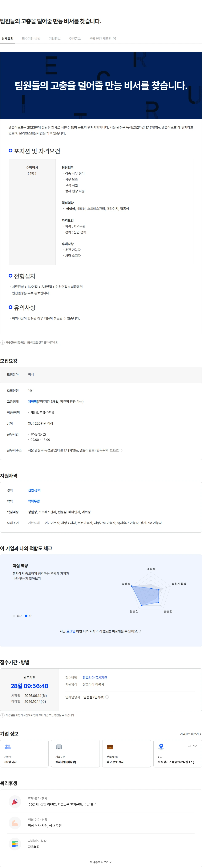Expand contact info next to 임승철 (인사부)
The height and width of the screenshot is (868, 202).
click(107, 697)
